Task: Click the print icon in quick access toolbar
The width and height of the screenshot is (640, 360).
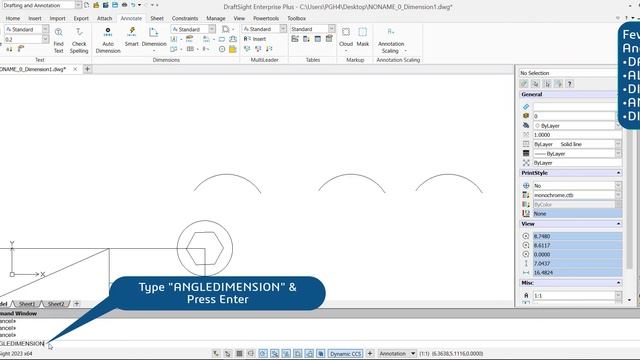Action: coord(124,5)
